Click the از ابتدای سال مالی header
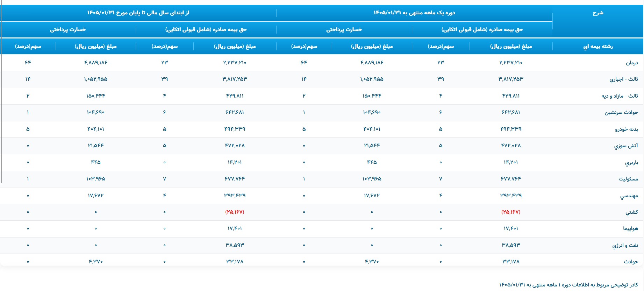Image resolution: width=644 pixels, height=291 pixels. 138,13
